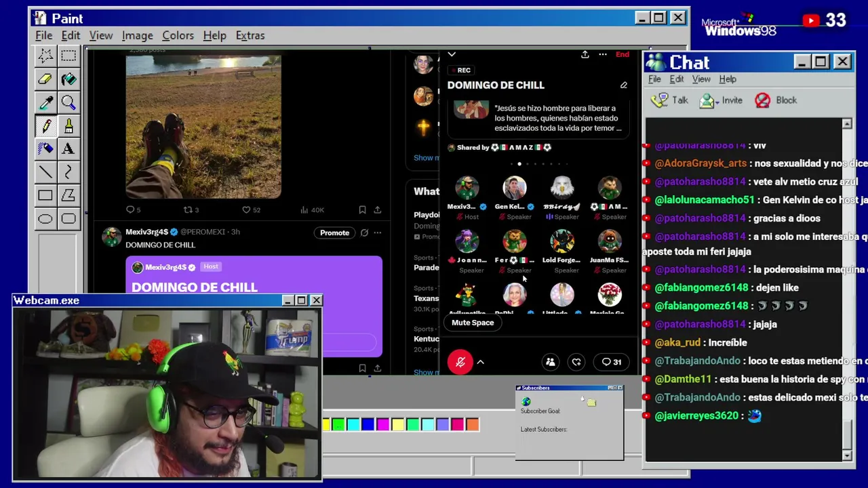Open the View menu in Paint
The height and width of the screenshot is (488, 868).
pyautogui.click(x=101, y=35)
